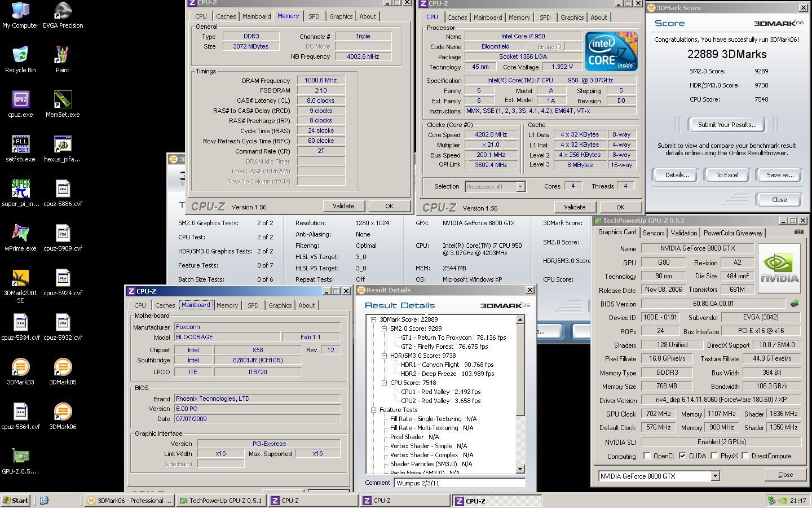Click the Comment input field in Result Details
812x508 pixels.
point(460,483)
